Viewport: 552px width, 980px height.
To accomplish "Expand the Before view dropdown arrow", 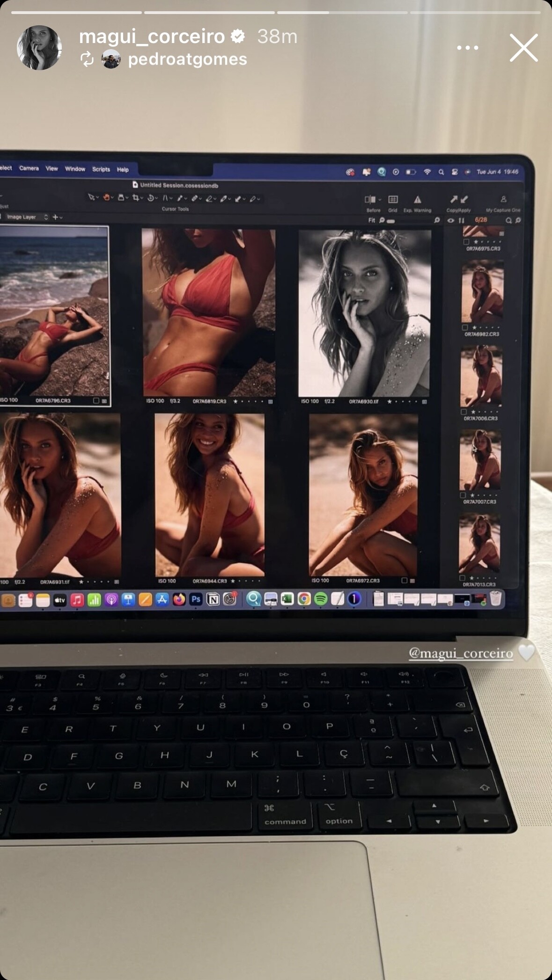I will tap(380, 200).
